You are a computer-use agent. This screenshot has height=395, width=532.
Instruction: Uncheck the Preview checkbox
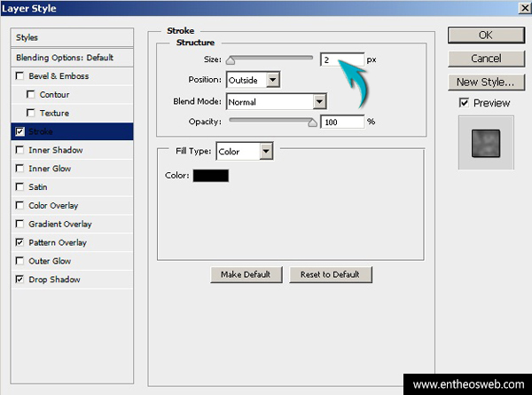464,103
